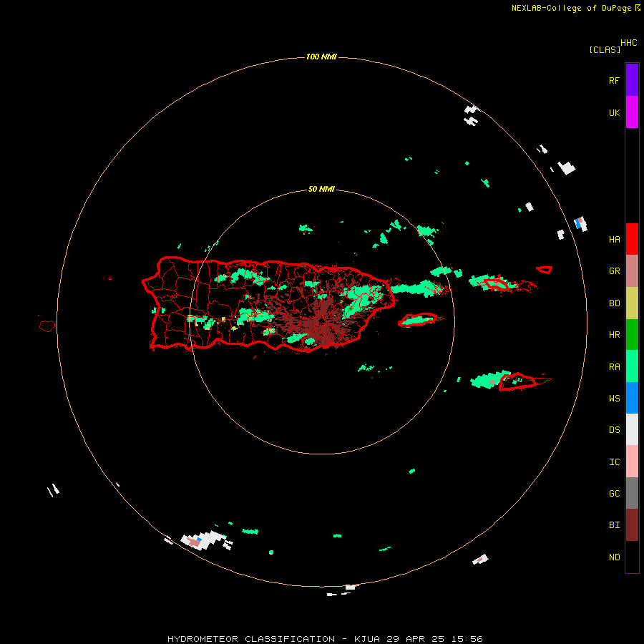The height and width of the screenshot is (644, 644).
Task: Click the HA legend label
Action: pyautogui.click(x=614, y=240)
